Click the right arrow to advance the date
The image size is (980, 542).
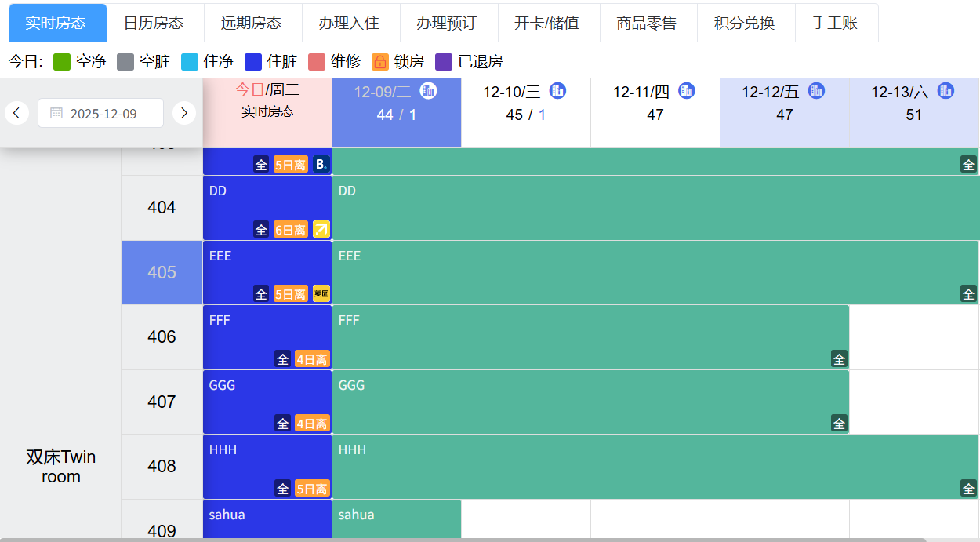point(183,113)
